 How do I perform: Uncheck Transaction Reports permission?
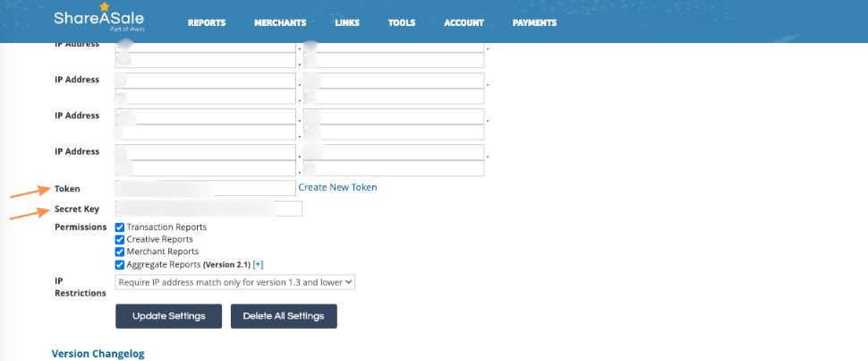pos(120,228)
